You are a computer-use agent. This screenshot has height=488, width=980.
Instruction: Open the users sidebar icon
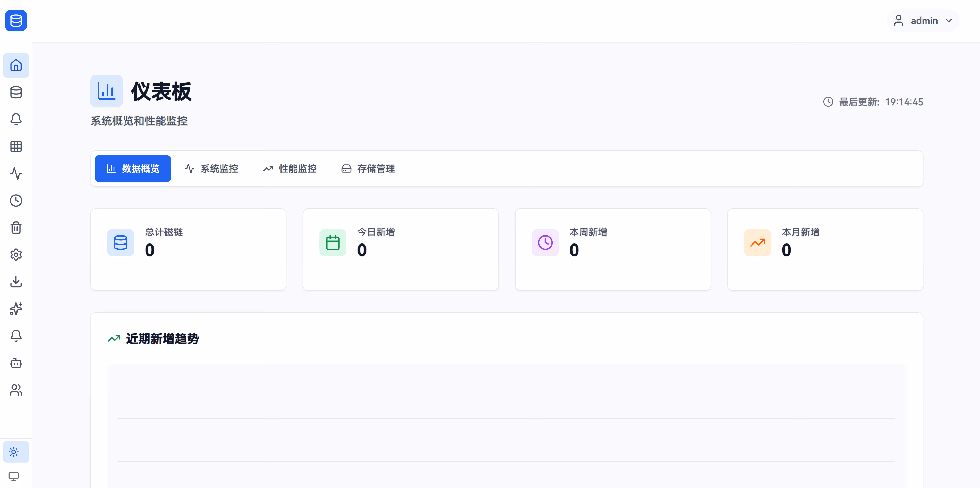[x=16, y=390]
